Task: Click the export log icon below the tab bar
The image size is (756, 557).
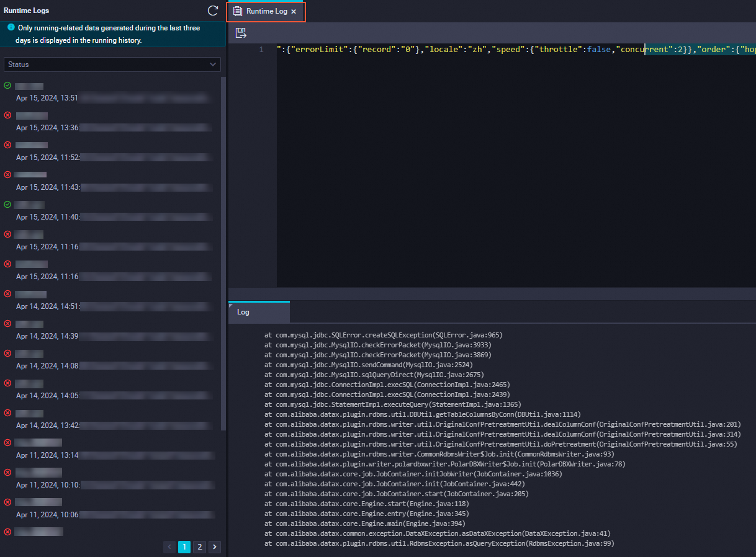Action: pos(241,33)
